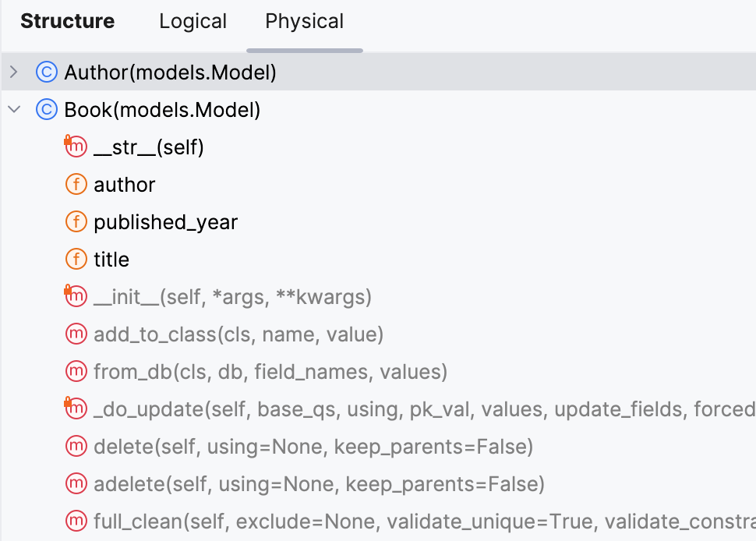Viewport: 756px width, 541px height.
Task: Expand the Author tree node
Action: tap(13, 72)
